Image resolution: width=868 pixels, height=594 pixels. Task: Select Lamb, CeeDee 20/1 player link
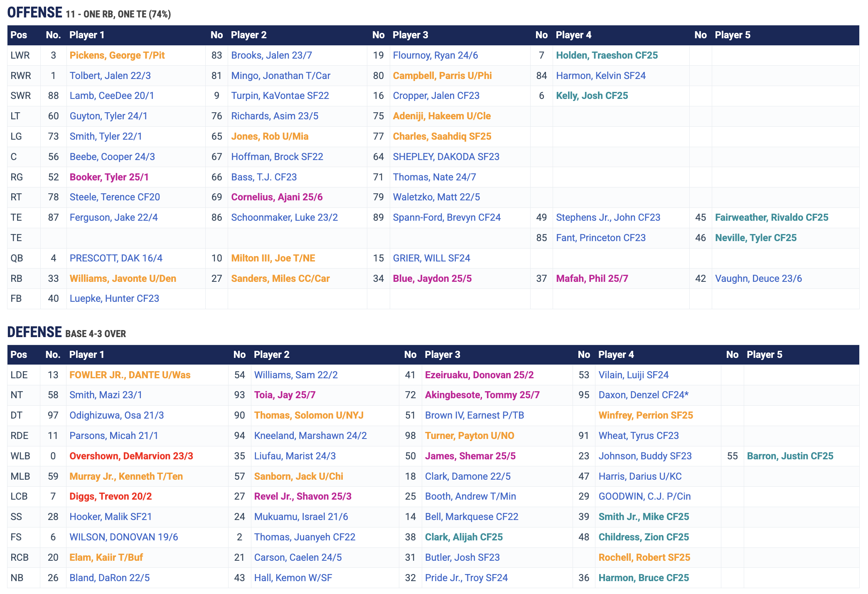coord(112,96)
